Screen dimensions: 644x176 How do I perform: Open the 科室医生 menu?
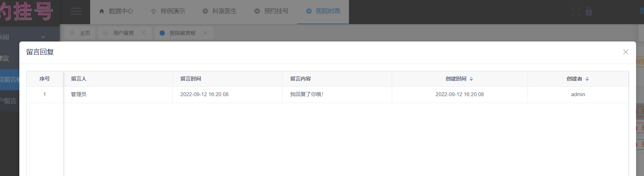(220, 11)
